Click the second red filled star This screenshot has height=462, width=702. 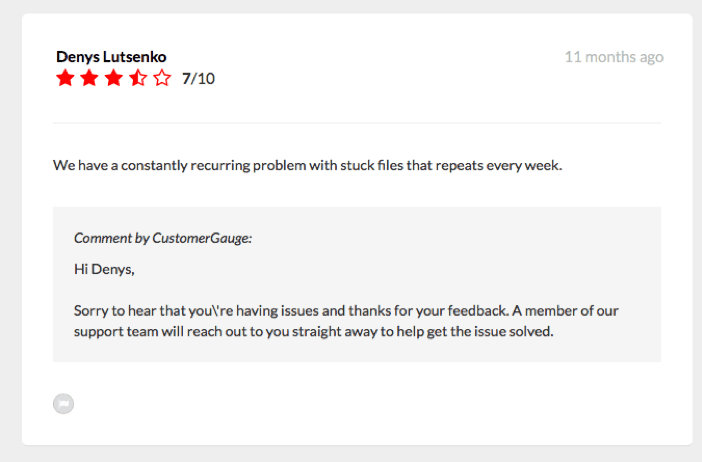click(x=90, y=78)
